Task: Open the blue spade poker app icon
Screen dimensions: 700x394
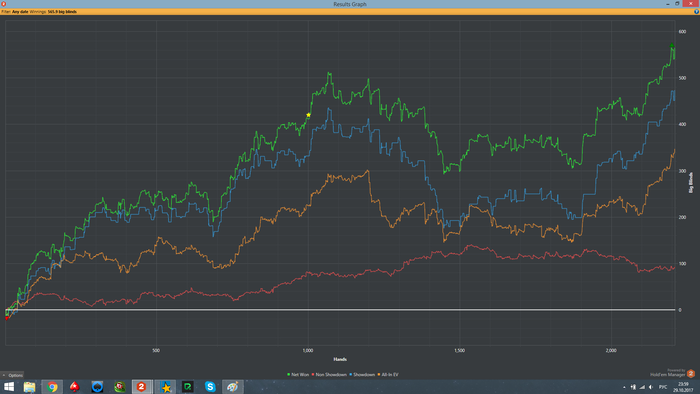Action: (97, 386)
